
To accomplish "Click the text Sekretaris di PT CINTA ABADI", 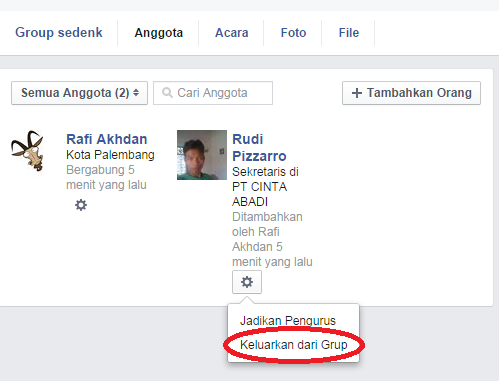I will click(x=265, y=187).
